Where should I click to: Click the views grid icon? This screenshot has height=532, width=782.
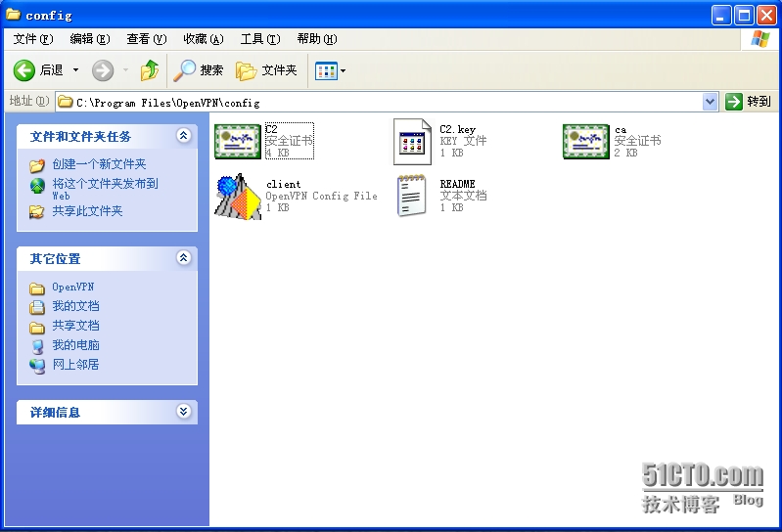tap(326, 71)
